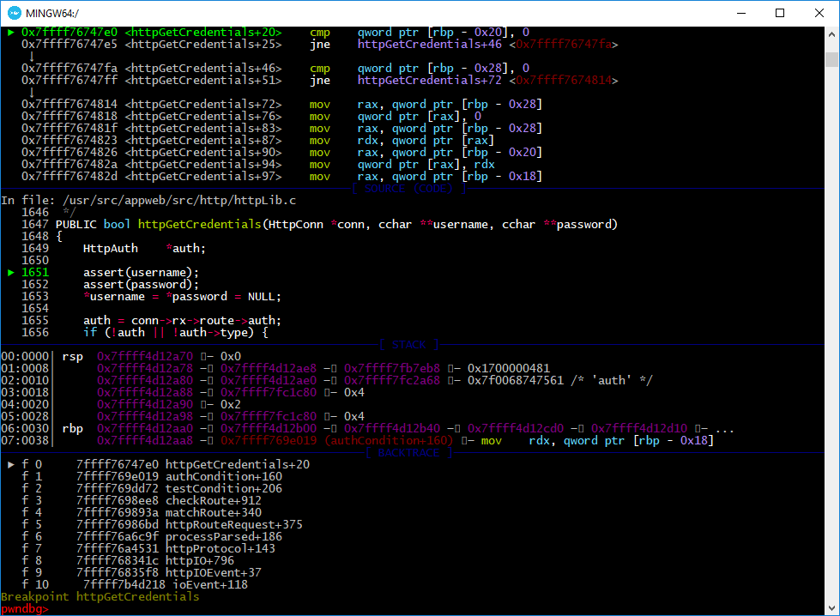Click the vertical scrollbar thumb
This screenshot has height=616, width=840.
[x=832, y=59]
